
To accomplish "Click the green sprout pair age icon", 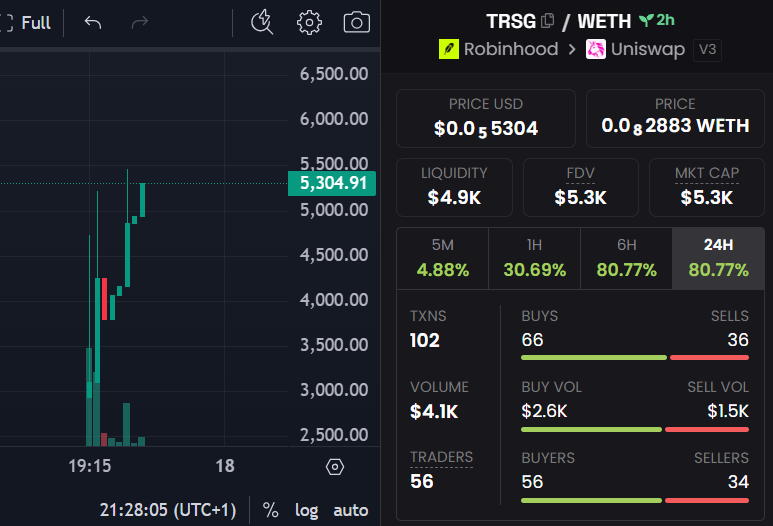I will tap(646, 20).
